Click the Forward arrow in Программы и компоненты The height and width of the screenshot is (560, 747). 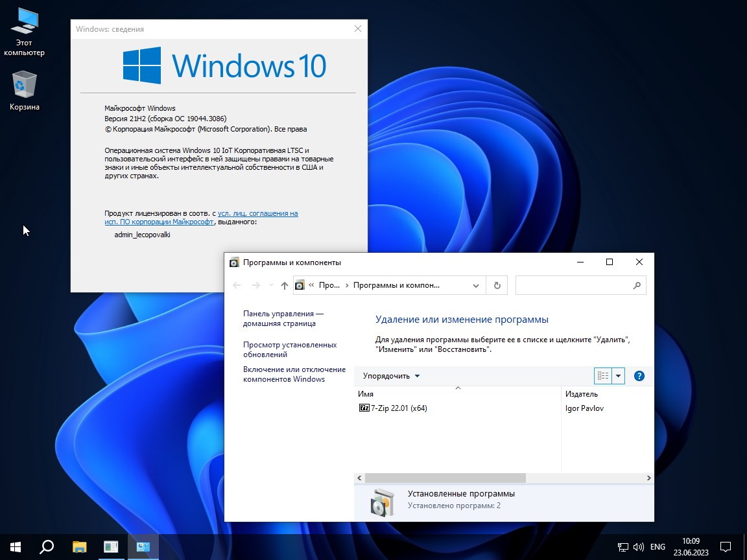256,285
